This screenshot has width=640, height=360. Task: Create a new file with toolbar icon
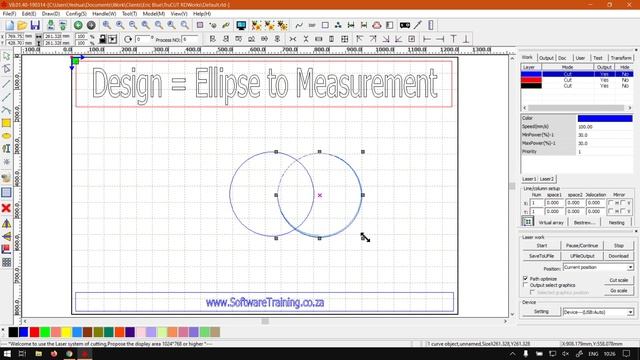coord(10,25)
